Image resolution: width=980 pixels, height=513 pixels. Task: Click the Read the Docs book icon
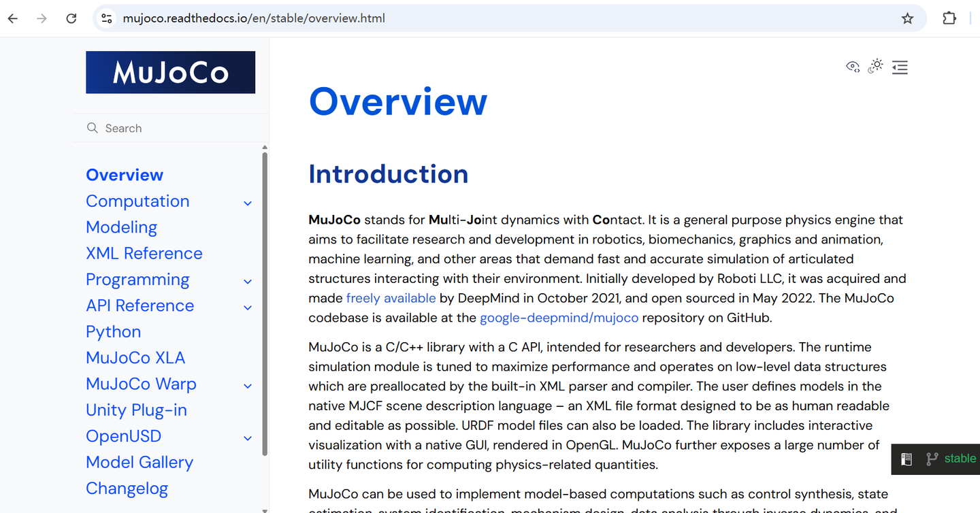906,459
